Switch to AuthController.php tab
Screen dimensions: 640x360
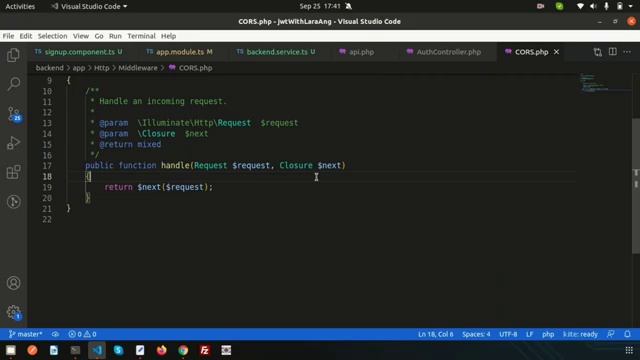448,52
